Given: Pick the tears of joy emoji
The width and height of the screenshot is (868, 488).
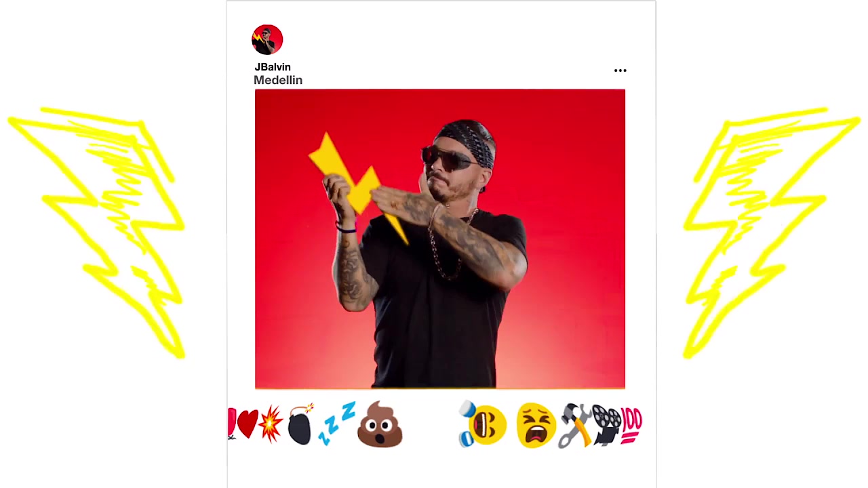Looking at the screenshot, I should pos(483,424).
